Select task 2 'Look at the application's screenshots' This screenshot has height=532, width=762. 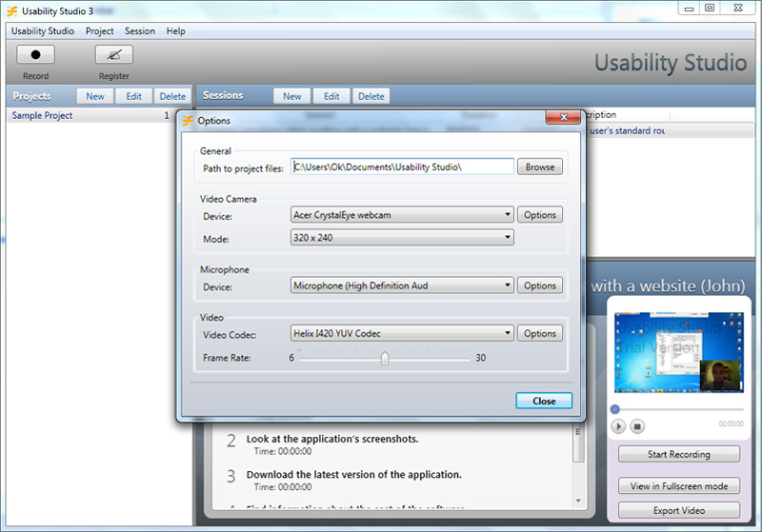coord(331,439)
